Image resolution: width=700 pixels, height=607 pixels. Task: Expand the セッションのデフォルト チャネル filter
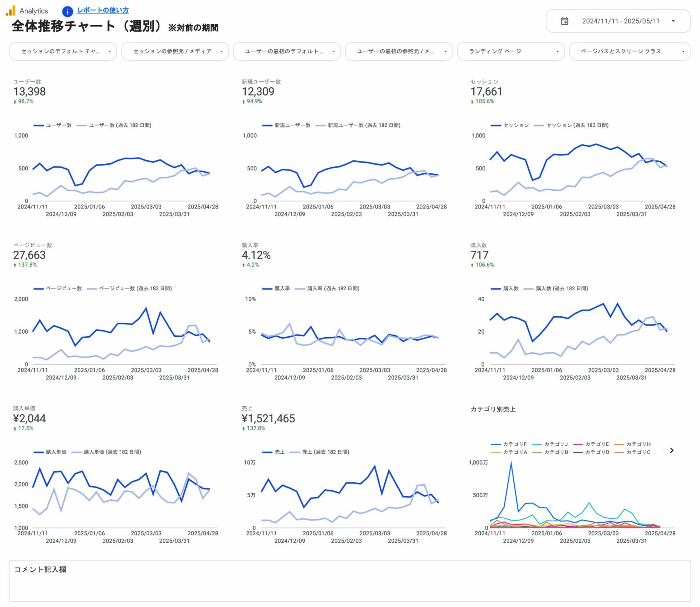click(63, 51)
